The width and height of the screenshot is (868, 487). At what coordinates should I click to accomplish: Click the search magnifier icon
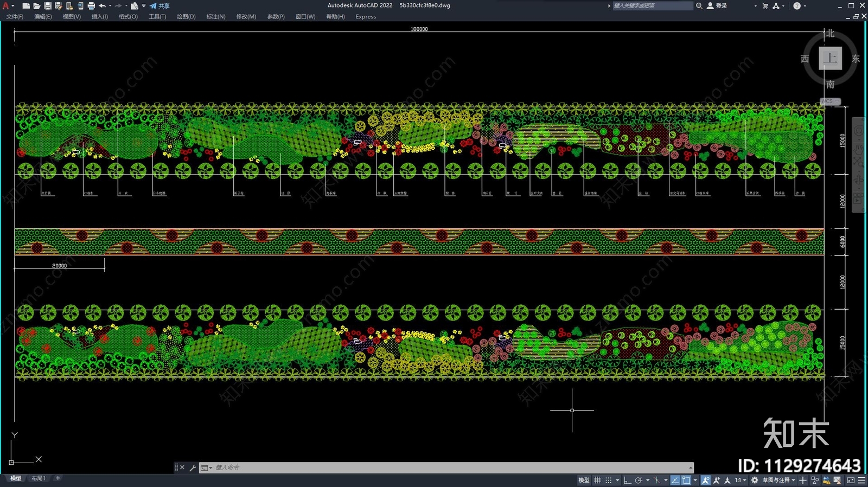click(699, 6)
